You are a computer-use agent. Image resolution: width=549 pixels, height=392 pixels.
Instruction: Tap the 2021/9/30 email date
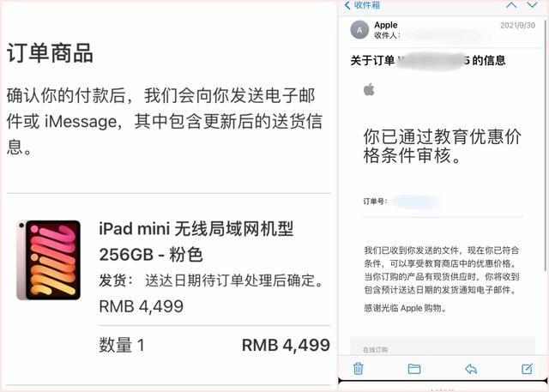517,25
